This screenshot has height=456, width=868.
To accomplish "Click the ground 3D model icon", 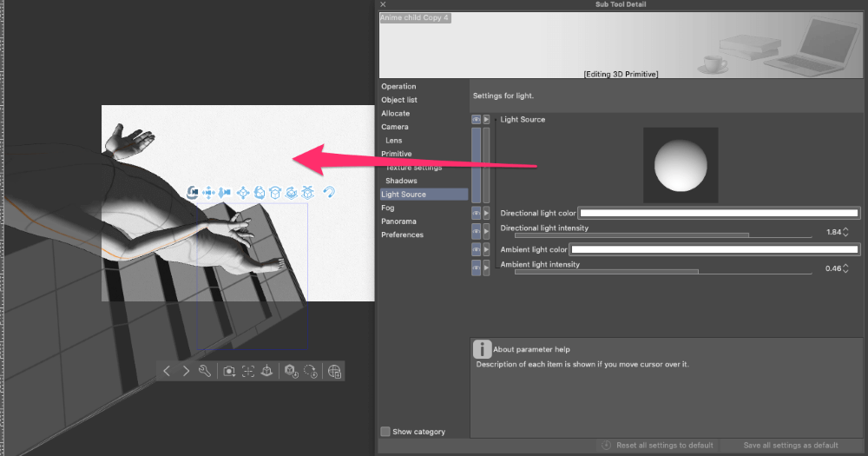I will tap(266, 371).
